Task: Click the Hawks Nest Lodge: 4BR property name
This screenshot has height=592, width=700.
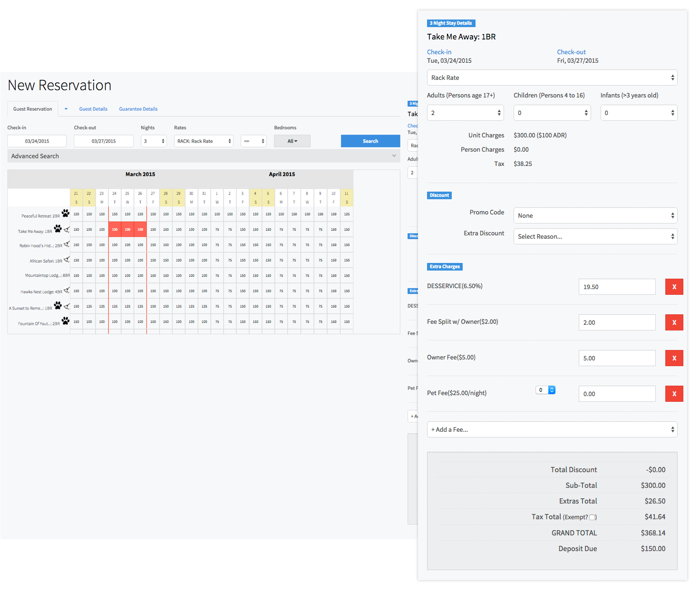Action: (x=41, y=292)
